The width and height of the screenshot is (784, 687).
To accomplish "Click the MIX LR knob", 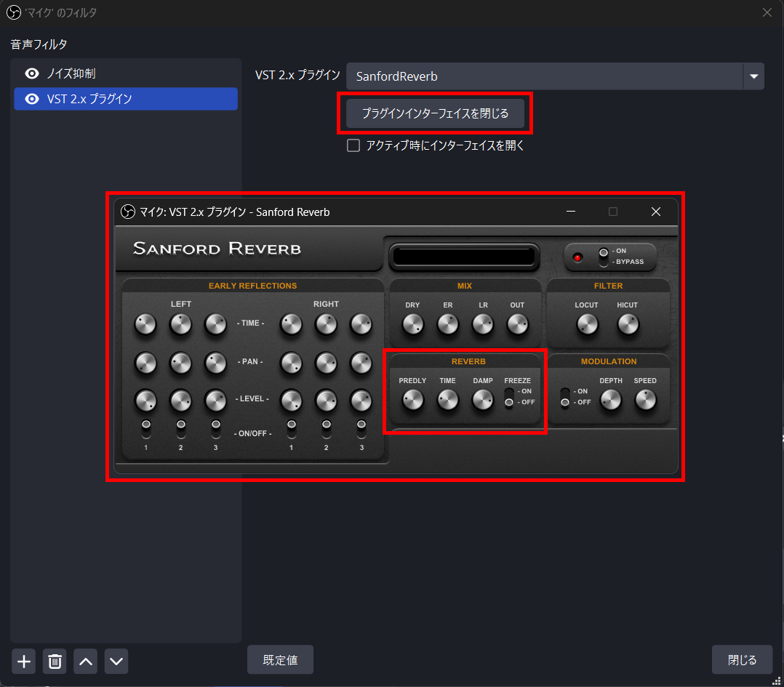I will (x=483, y=324).
